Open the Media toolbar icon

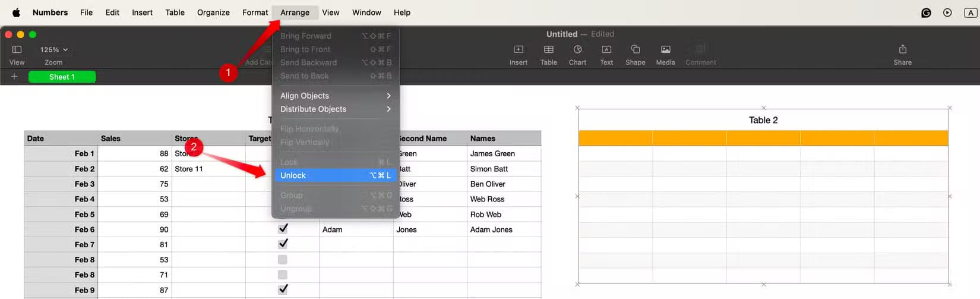tap(665, 49)
